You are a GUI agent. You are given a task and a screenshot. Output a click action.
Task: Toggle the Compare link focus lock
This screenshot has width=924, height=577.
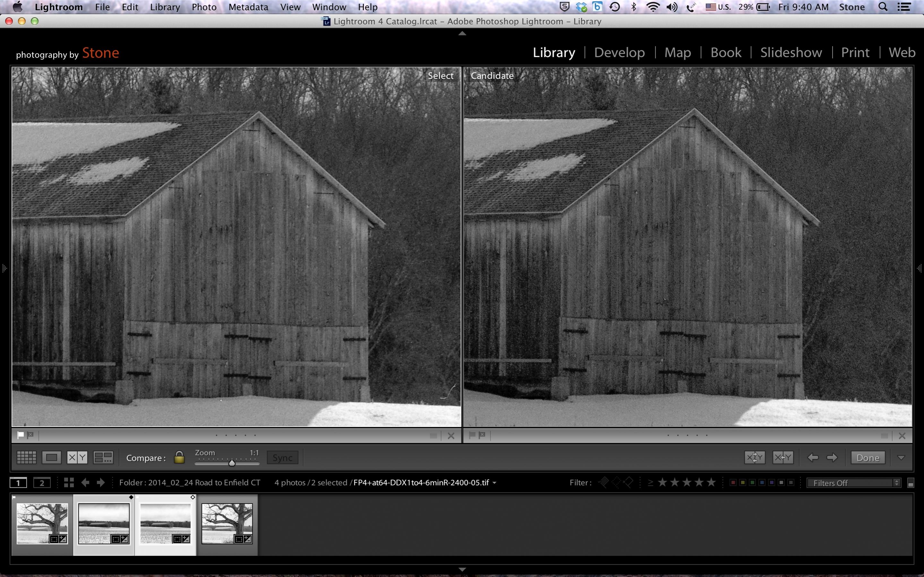pyautogui.click(x=179, y=457)
